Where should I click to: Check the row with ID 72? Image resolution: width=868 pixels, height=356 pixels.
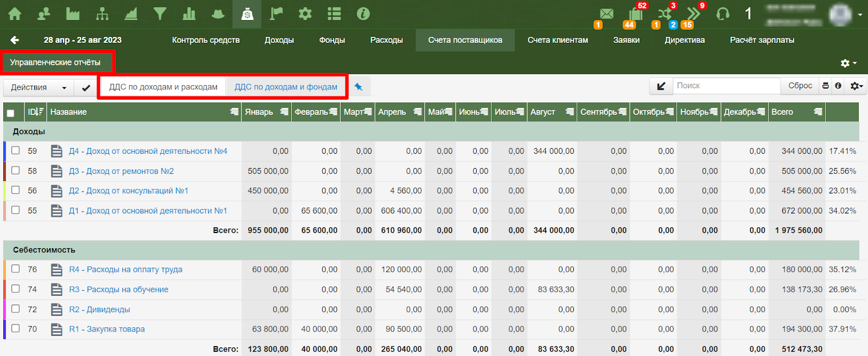click(x=16, y=309)
